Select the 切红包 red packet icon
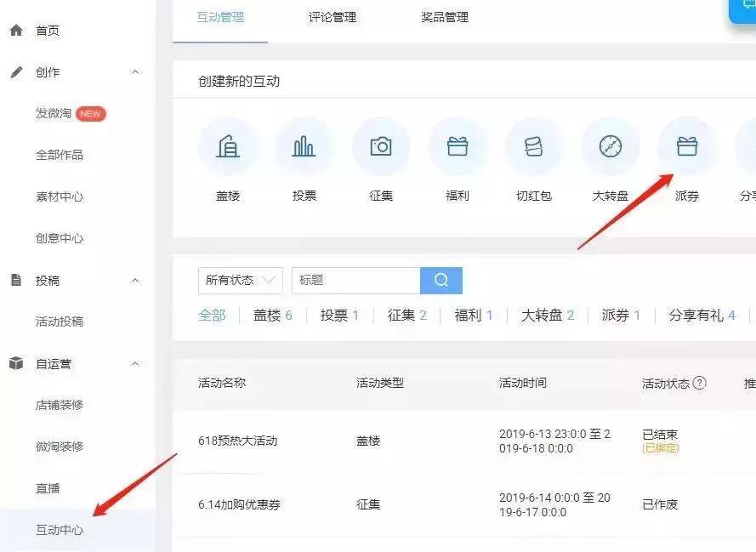 tap(534, 146)
